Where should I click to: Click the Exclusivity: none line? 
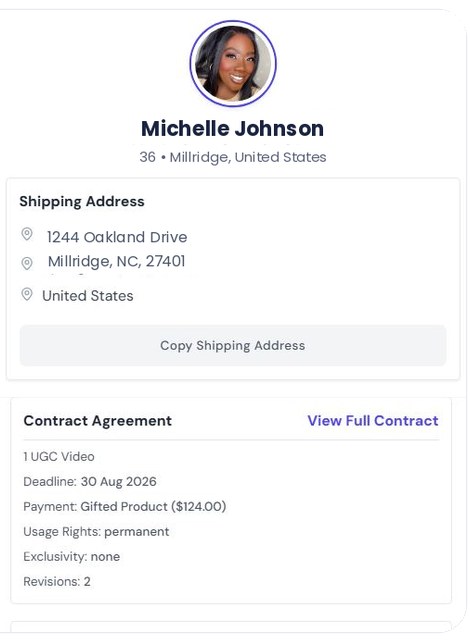tap(71, 557)
